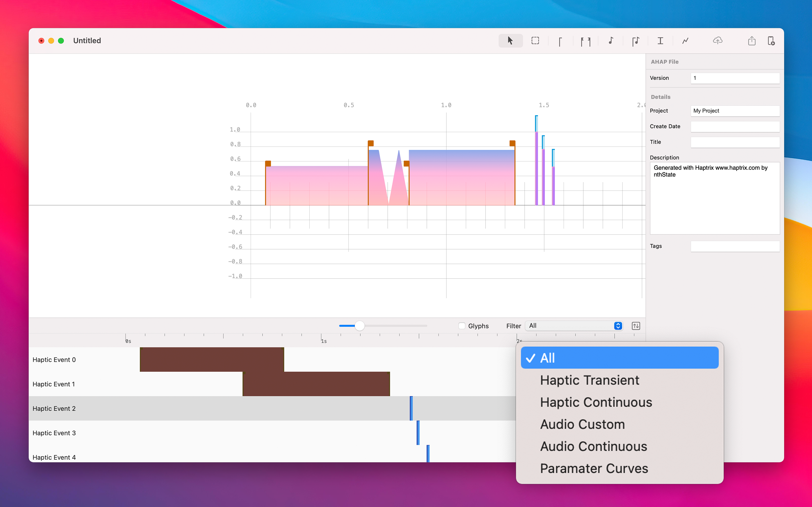The height and width of the screenshot is (507, 812).
Task: Click the I-beam text tool icon
Action: click(x=660, y=41)
